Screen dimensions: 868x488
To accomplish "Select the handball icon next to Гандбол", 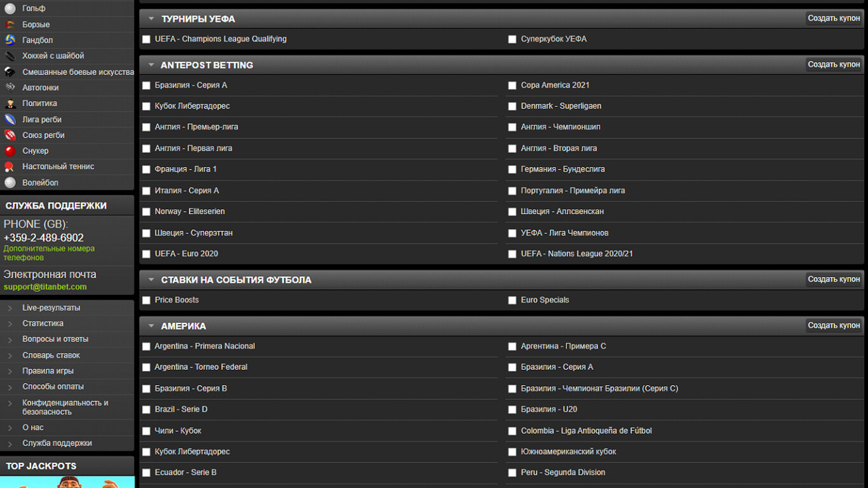I will (10, 40).
